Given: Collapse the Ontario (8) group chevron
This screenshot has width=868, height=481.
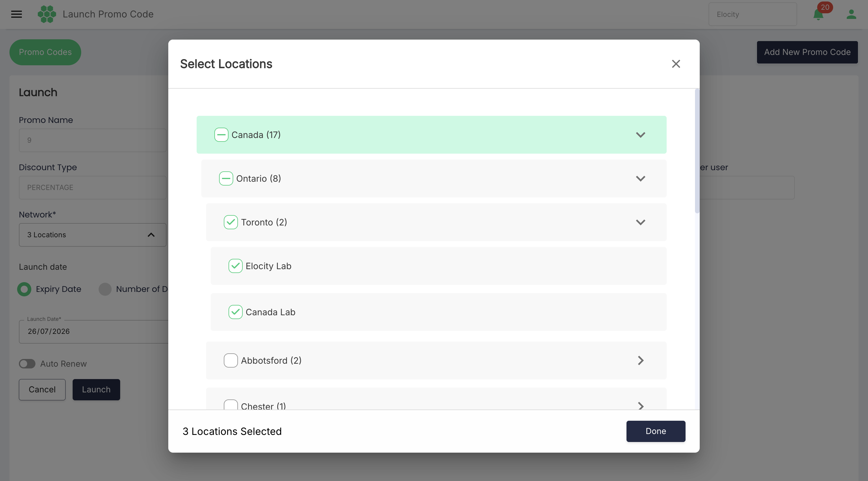Looking at the screenshot, I should 641,178.
